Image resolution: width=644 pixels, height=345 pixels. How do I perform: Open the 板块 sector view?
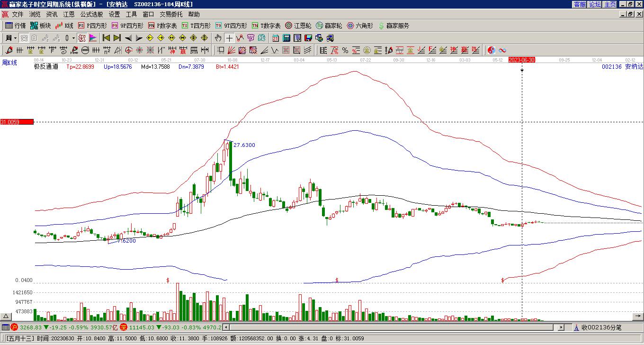(x=41, y=26)
